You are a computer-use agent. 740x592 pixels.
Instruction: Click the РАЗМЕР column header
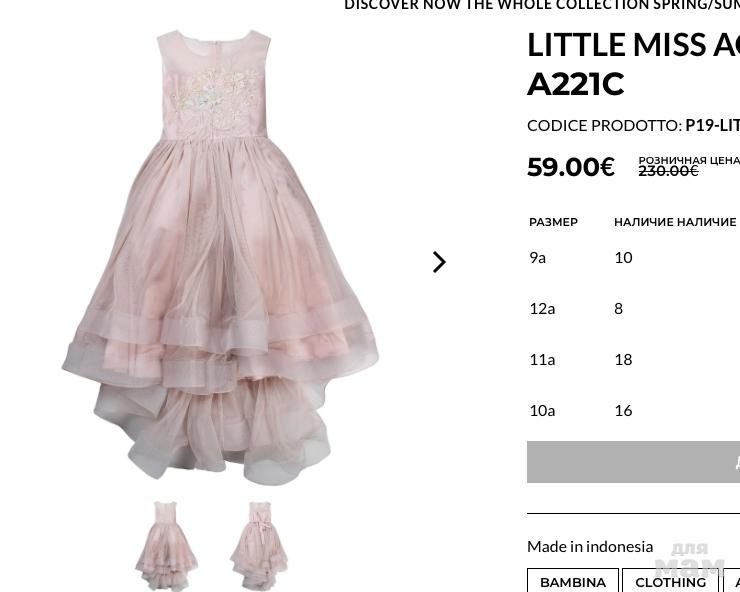tap(553, 222)
